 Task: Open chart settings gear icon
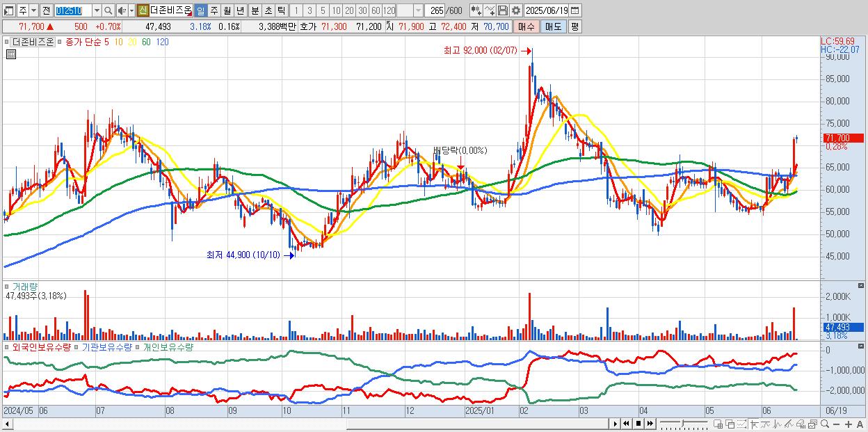[515, 10]
